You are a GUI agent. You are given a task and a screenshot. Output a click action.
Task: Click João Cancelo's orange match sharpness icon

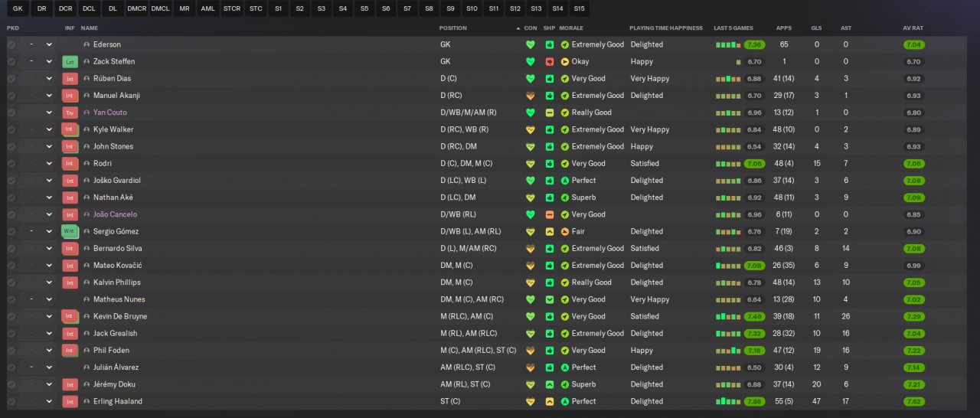(549, 214)
